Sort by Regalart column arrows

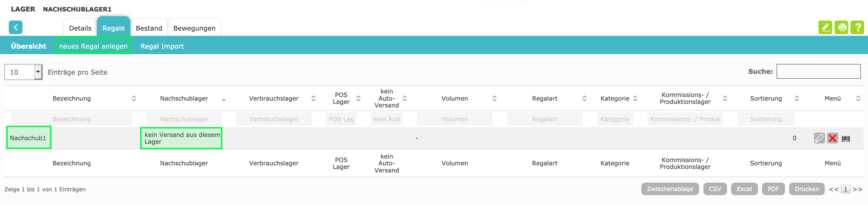tap(585, 98)
